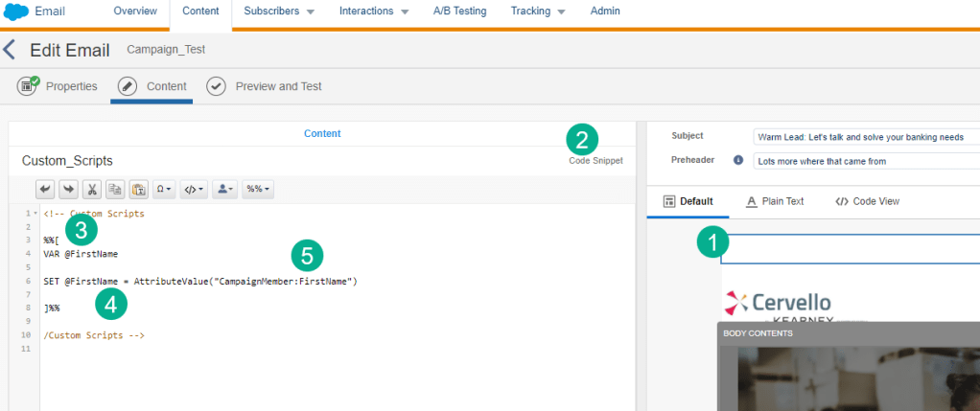Open the special characters omega dropdown
This screenshot has height=411, width=980.
coord(163,190)
